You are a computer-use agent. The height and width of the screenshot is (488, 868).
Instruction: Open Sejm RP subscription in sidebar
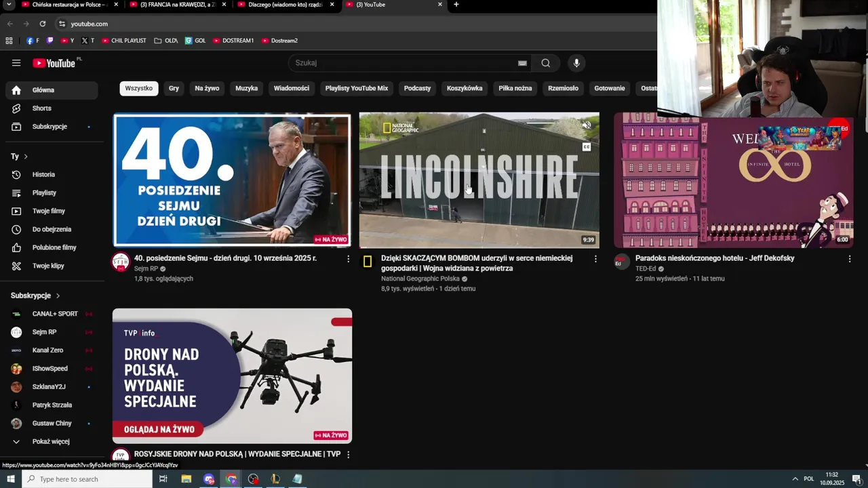(52, 333)
